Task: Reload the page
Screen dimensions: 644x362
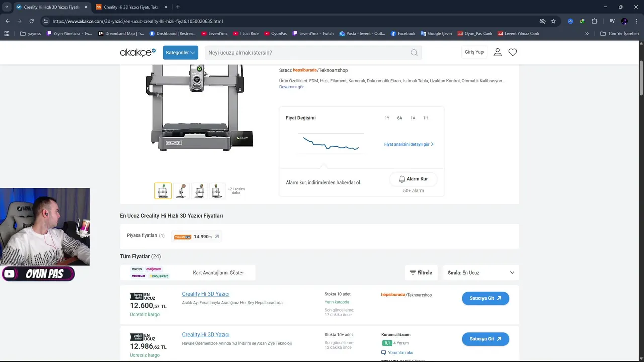Action: coord(31,21)
